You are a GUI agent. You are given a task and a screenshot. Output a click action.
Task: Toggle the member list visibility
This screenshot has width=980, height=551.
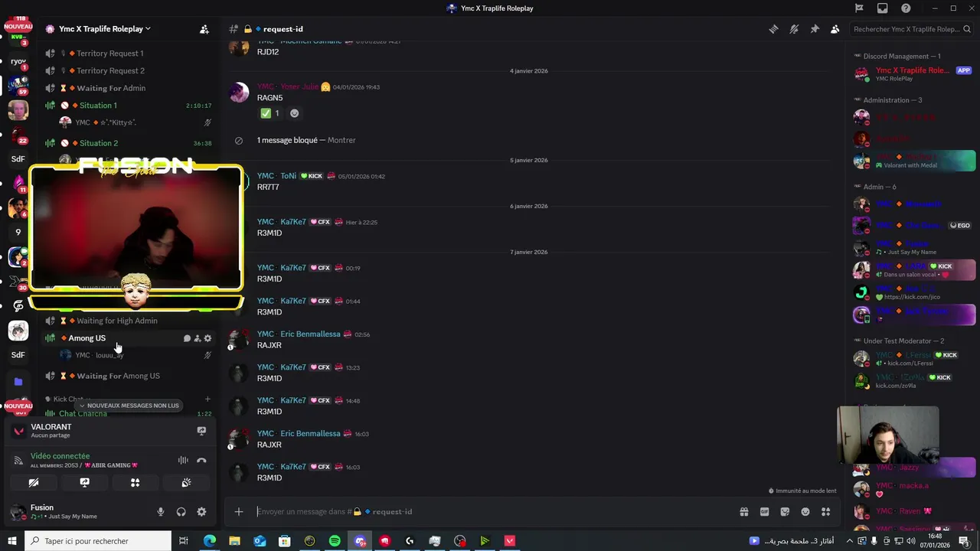(835, 29)
